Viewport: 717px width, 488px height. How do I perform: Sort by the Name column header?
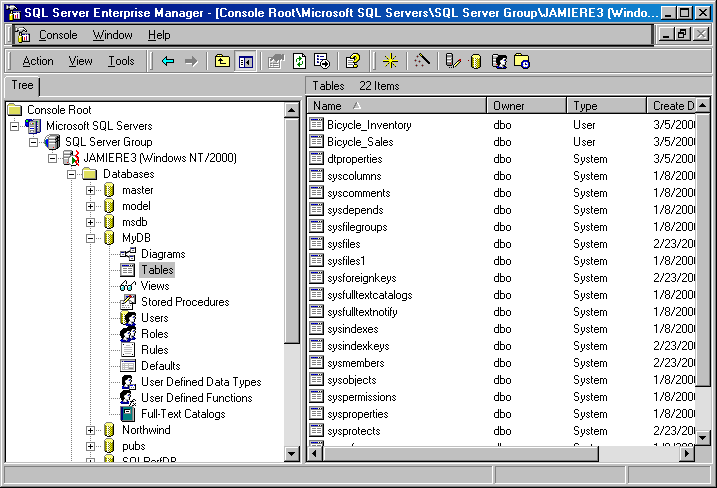tap(396, 106)
